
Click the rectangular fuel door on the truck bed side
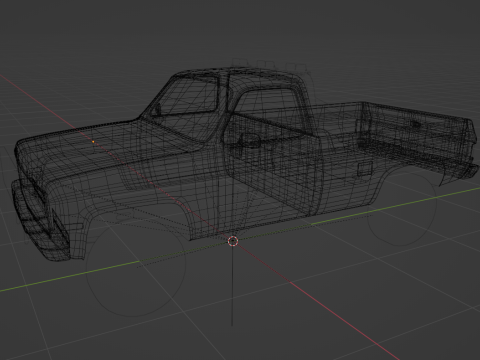(x=365, y=169)
